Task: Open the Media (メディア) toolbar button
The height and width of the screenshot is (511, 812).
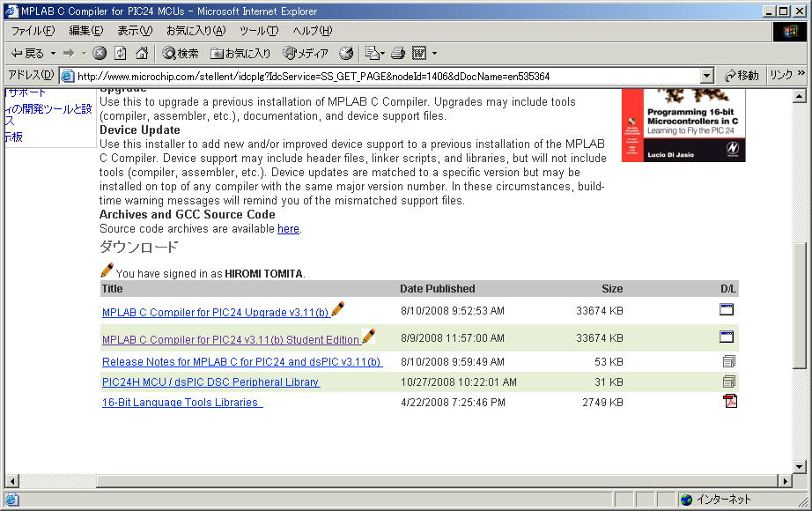Action: tap(306, 54)
